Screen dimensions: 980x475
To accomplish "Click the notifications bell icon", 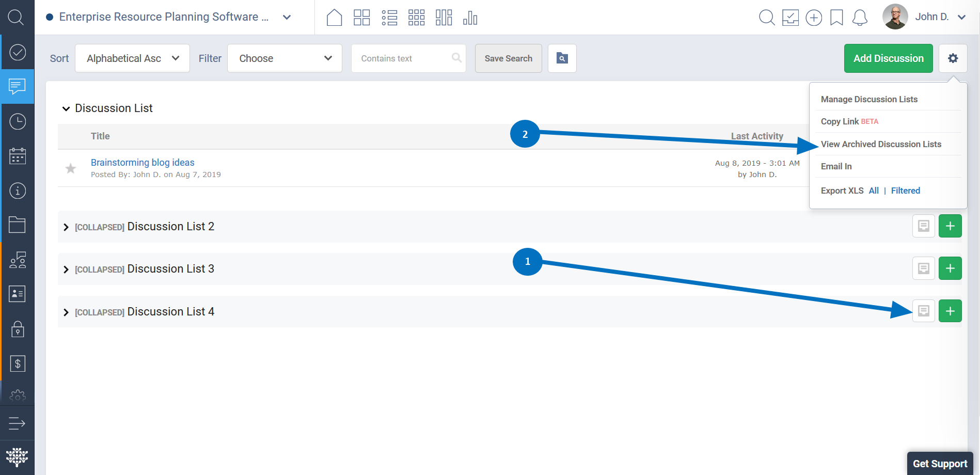I will tap(860, 18).
